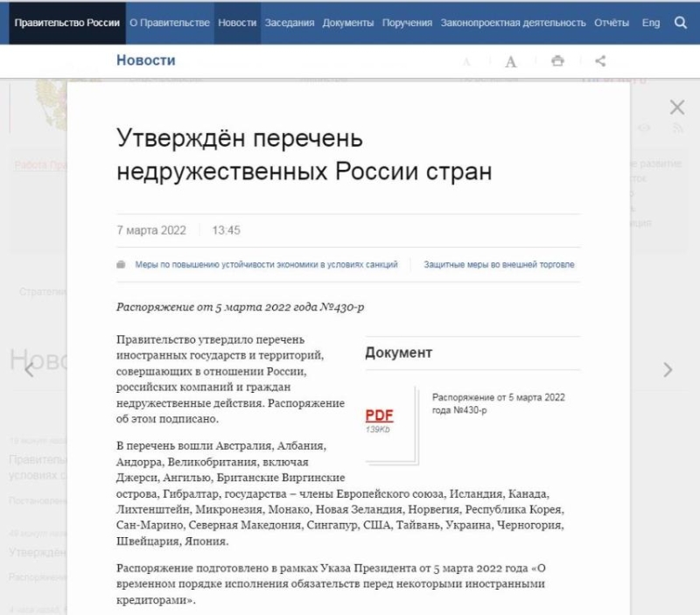
Task: Open Документы in top navigation
Action: [348, 23]
